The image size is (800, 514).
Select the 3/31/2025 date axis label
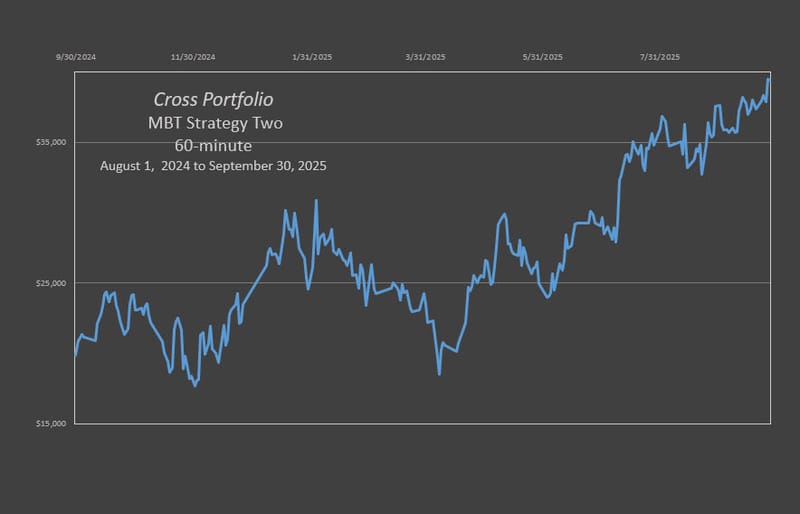coord(426,57)
